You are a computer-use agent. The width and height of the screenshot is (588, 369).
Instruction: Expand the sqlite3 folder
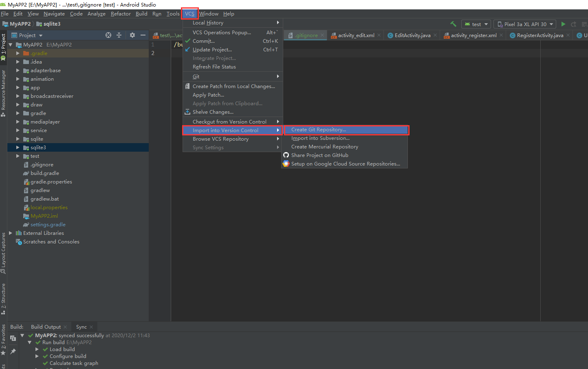18,147
